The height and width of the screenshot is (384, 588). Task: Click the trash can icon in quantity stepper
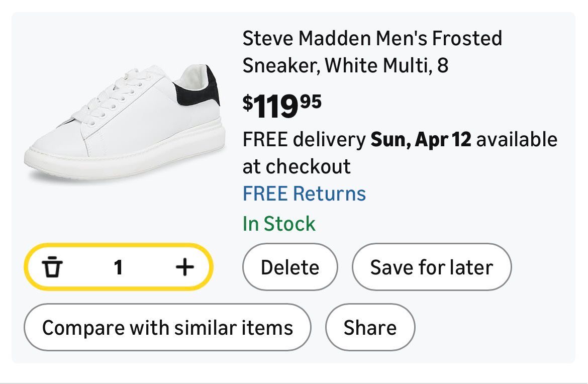52,267
